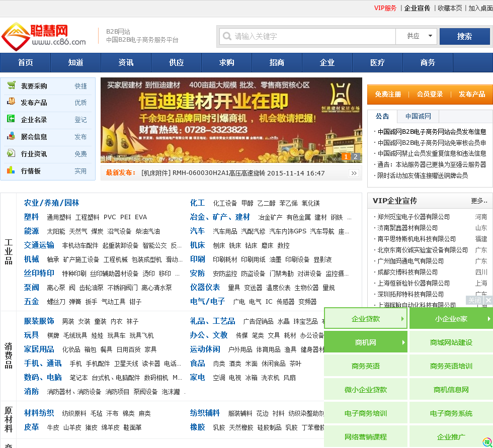Click the 电子商务系统 green tile
The image size is (493, 448).
click(451, 413)
